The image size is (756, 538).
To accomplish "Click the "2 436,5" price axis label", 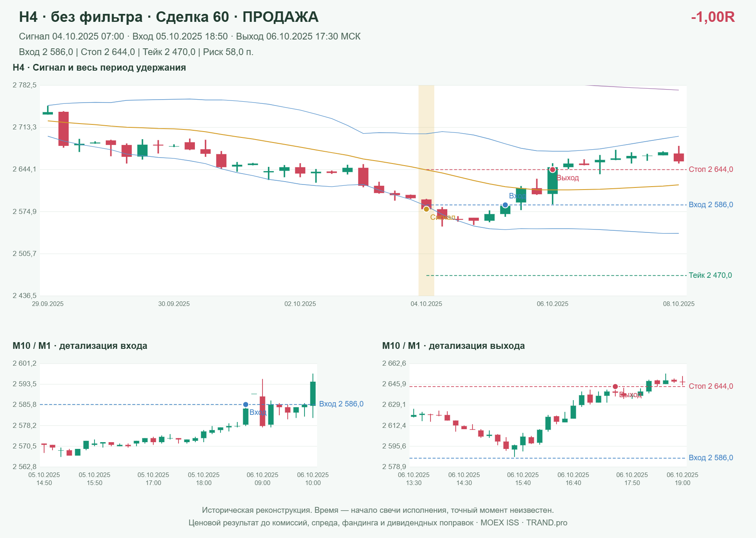I will [24, 296].
